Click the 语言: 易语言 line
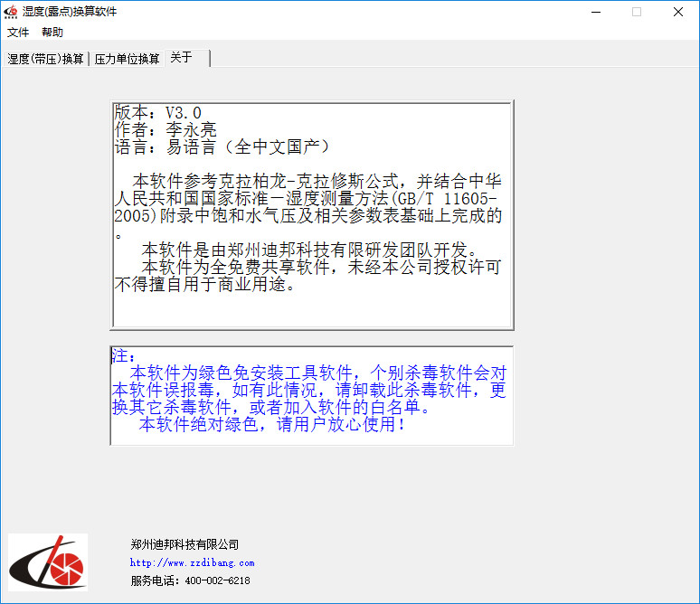The height and width of the screenshot is (604, 700). click(222, 146)
